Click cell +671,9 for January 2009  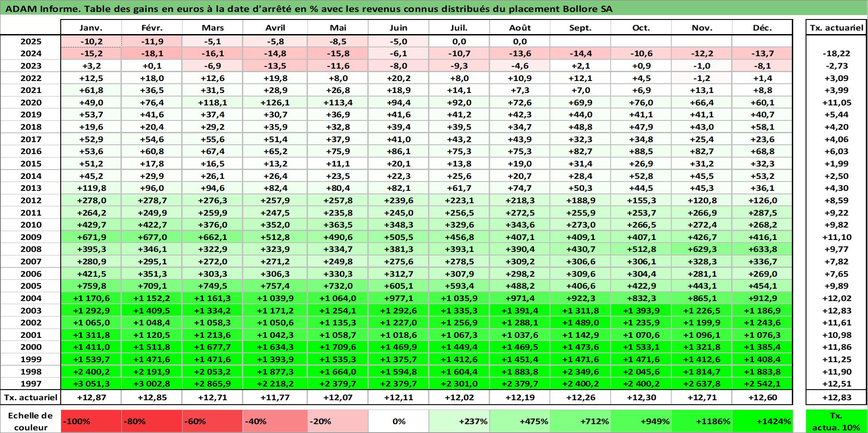point(91,237)
